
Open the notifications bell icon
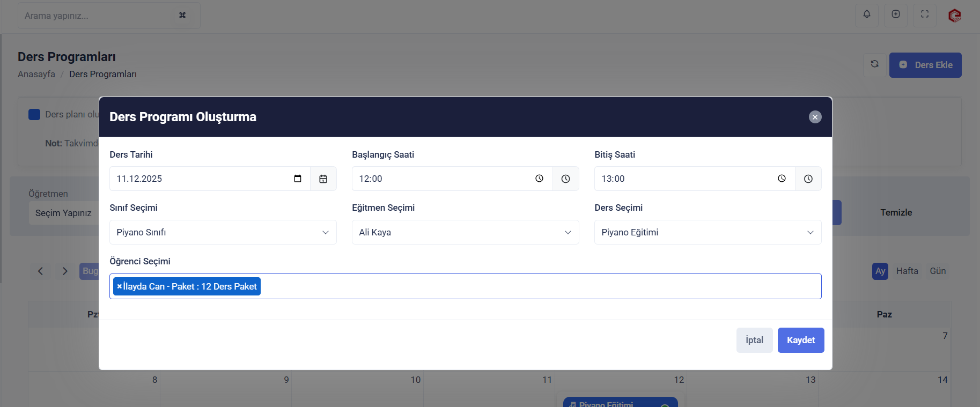(866, 14)
